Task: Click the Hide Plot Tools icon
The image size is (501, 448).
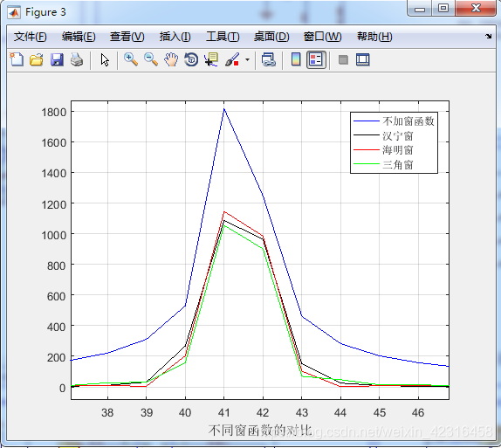Action: [x=343, y=59]
